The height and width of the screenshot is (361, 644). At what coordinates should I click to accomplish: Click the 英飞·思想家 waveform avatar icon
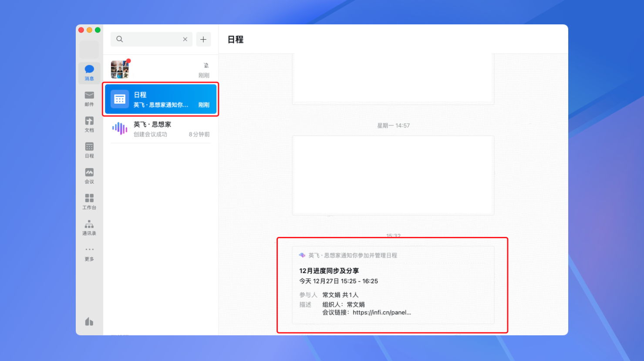[x=120, y=128]
